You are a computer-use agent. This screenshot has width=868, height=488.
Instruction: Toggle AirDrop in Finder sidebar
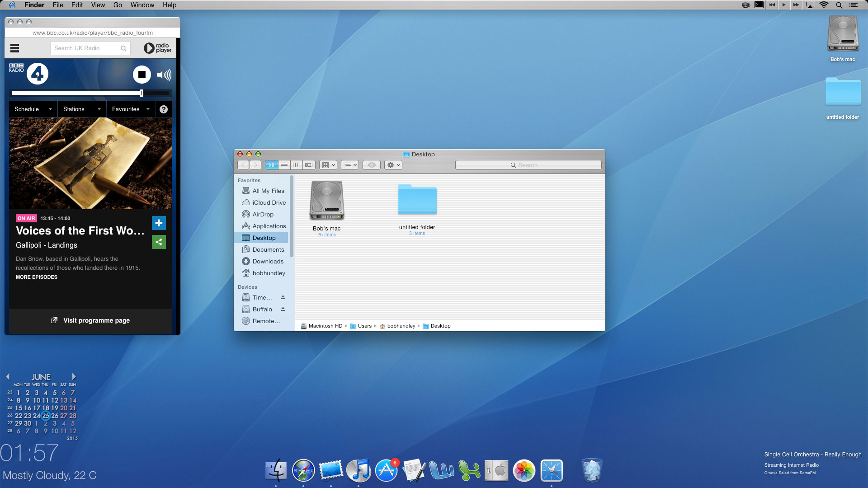click(262, 214)
